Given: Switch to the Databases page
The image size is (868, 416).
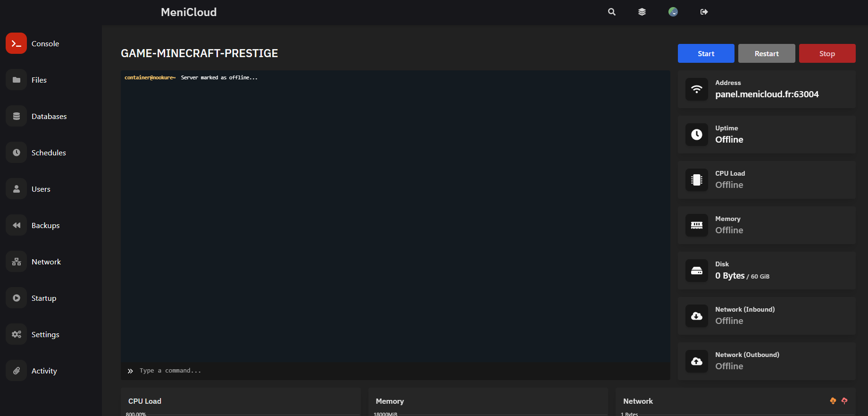Looking at the screenshot, I should [x=49, y=116].
